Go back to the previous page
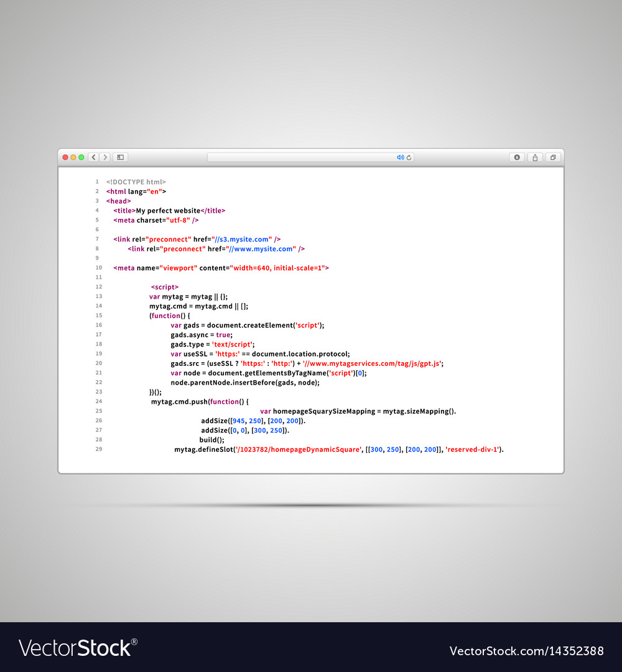622x672 pixels. click(93, 157)
